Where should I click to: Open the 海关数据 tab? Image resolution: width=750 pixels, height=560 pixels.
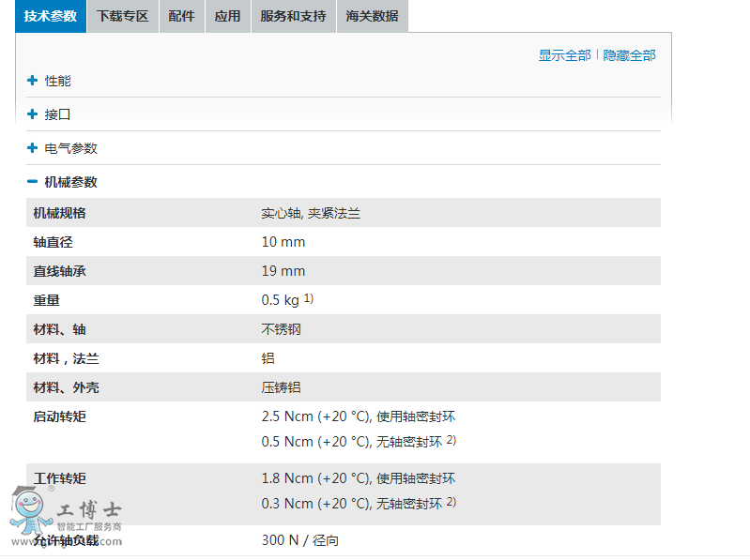click(372, 16)
